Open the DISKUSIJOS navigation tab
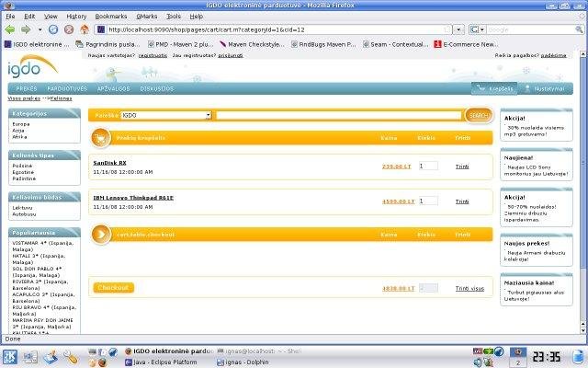Image resolution: width=588 pixels, height=368 pixels. 157,88
